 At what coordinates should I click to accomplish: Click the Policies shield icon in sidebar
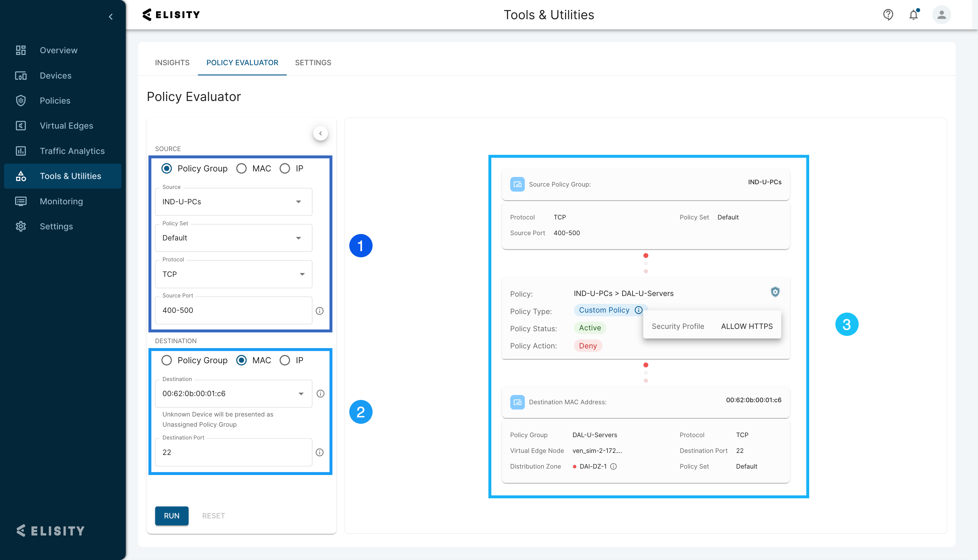point(21,101)
